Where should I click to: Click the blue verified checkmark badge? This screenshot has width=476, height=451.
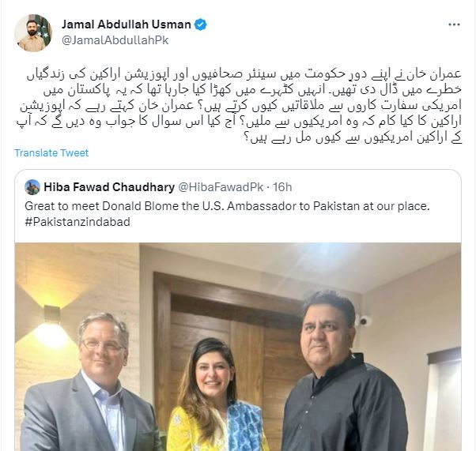(x=200, y=24)
